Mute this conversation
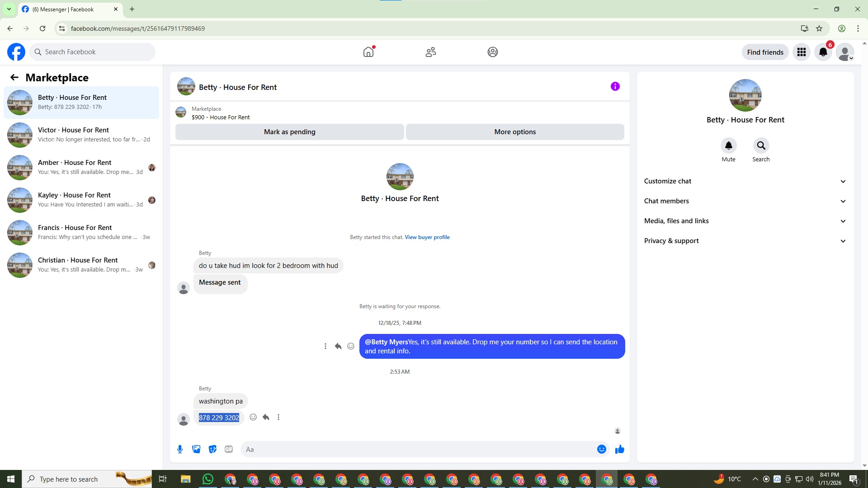The height and width of the screenshot is (488, 868). (729, 145)
